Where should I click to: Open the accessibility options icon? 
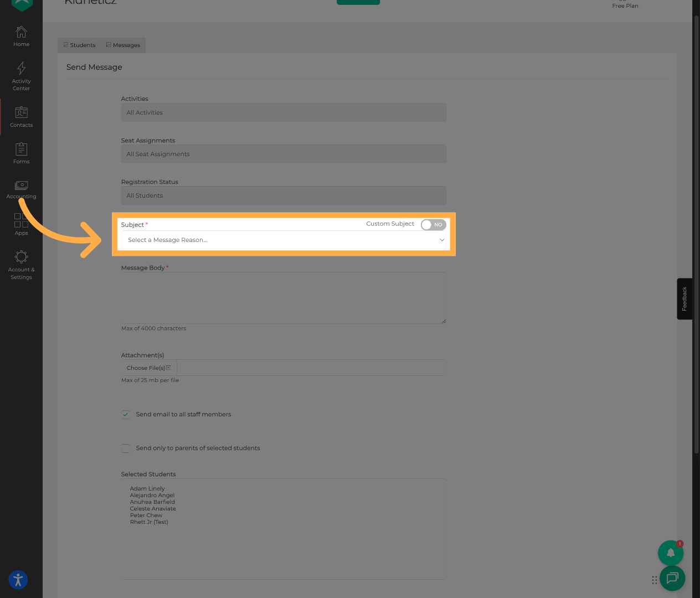click(x=18, y=580)
